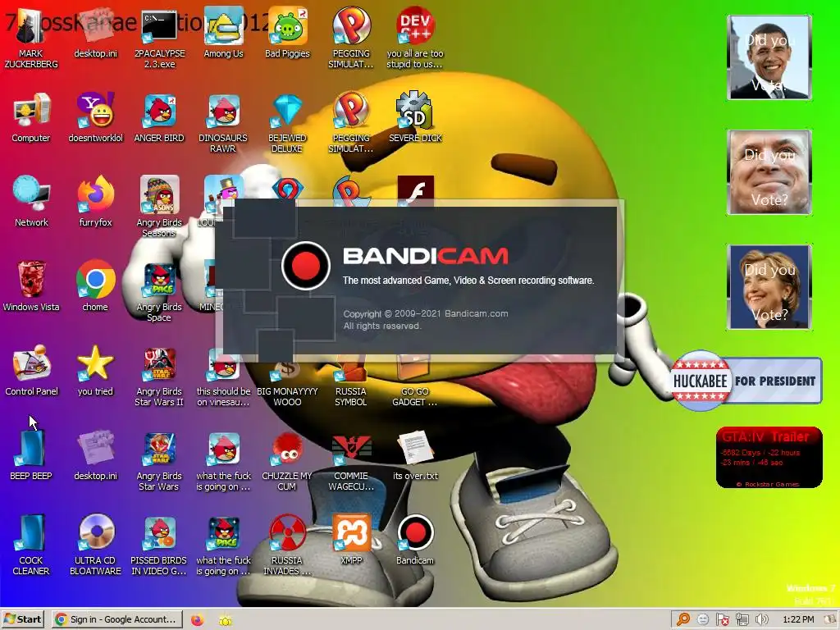Viewport: 840px width, 630px height.
Task: Click the GTA:IV Trailer countdown gadget
Action: (x=769, y=458)
